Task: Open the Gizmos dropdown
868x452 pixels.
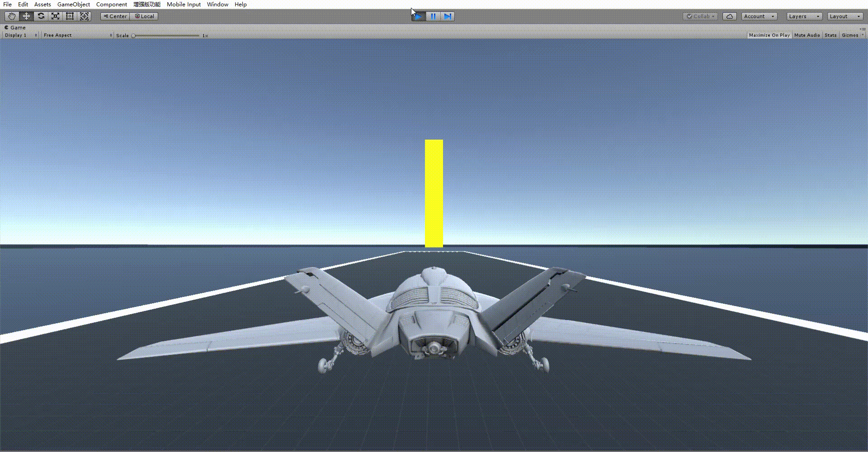Action: 851,35
